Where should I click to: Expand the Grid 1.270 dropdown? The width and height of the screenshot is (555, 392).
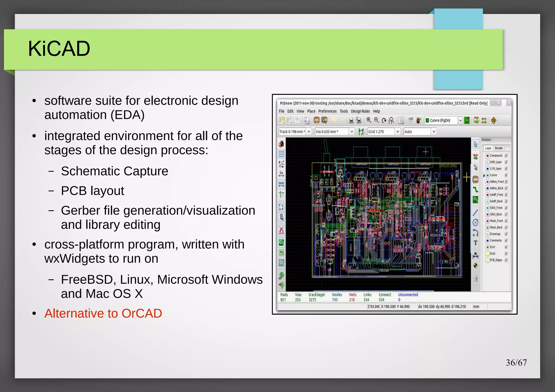click(x=398, y=132)
